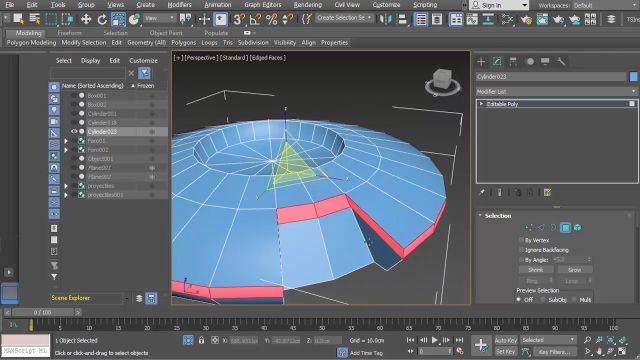Expand the Editable Poly modifier entry

481,104
